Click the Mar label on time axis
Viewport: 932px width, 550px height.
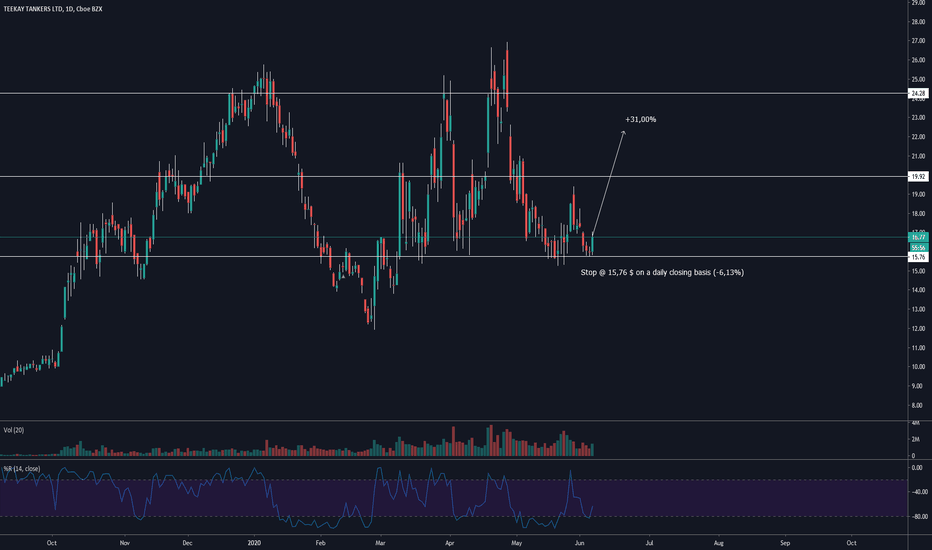(x=380, y=543)
